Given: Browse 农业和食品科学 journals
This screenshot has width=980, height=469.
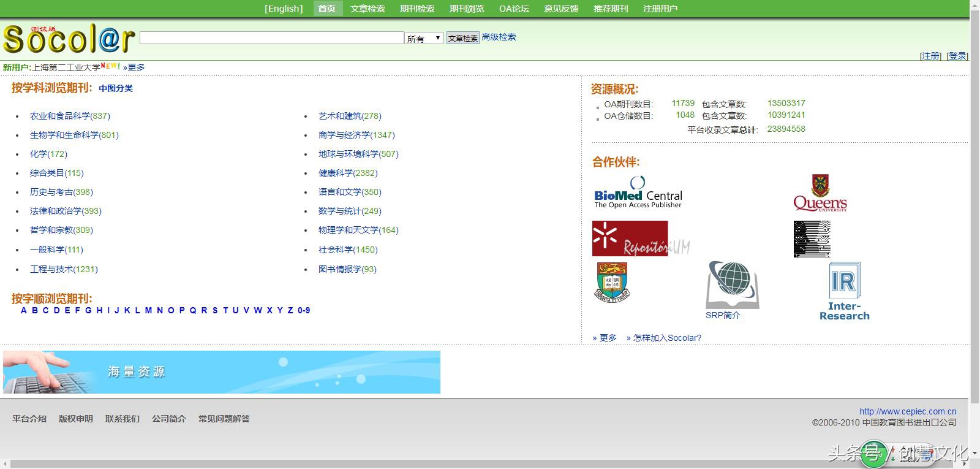Looking at the screenshot, I should point(70,116).
